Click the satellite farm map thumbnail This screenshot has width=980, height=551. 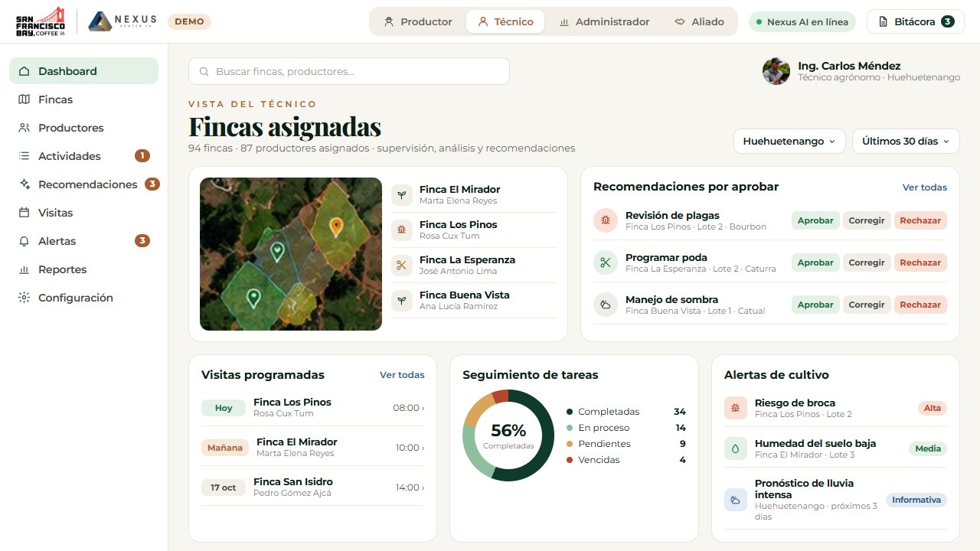click(x=291, y=254)
